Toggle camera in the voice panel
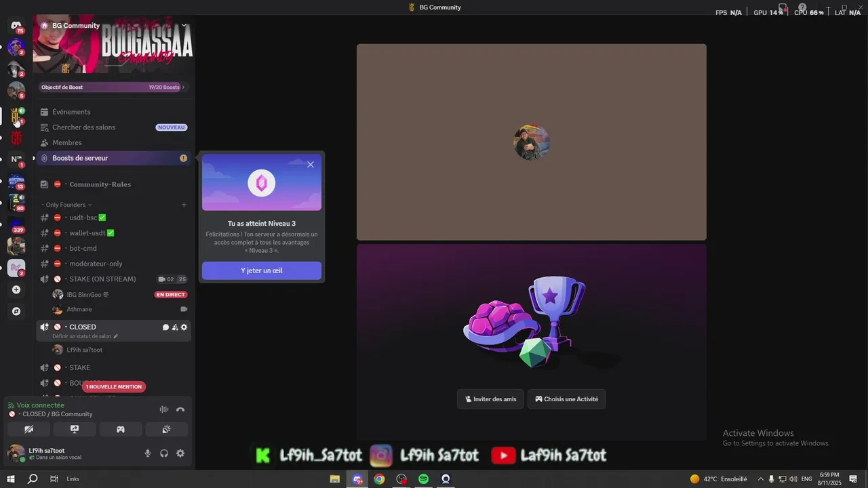Image resolution: width=868 pixels, height=488 pixels. [28, 429]
